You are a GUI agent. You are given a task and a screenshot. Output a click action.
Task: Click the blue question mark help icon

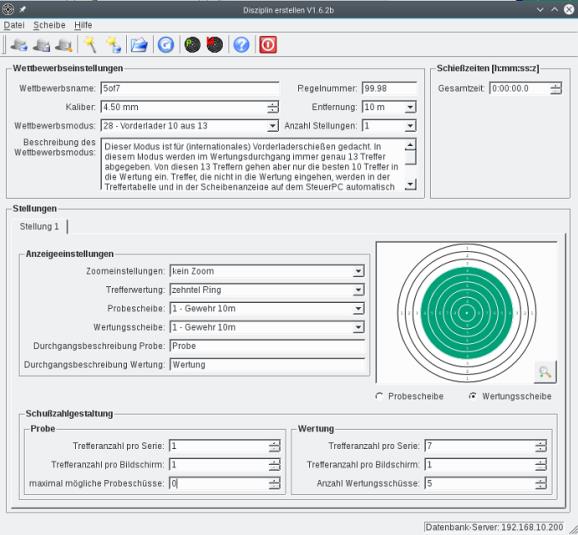241,45
